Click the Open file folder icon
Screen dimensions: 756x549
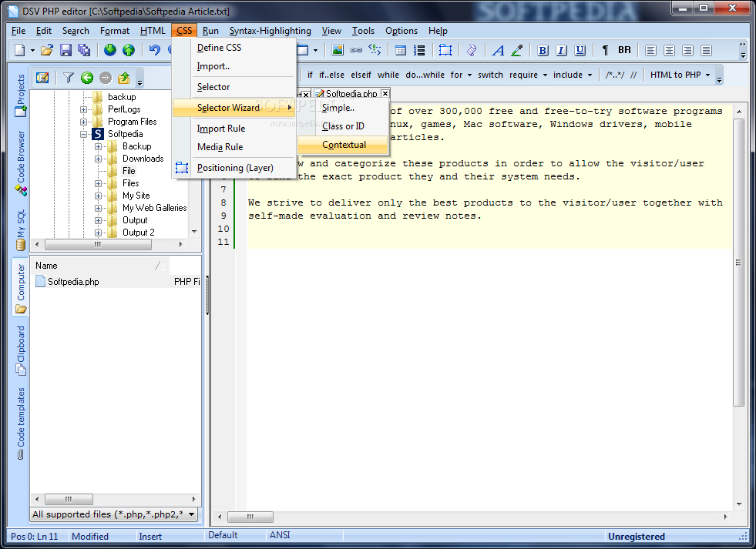point(47,50)
